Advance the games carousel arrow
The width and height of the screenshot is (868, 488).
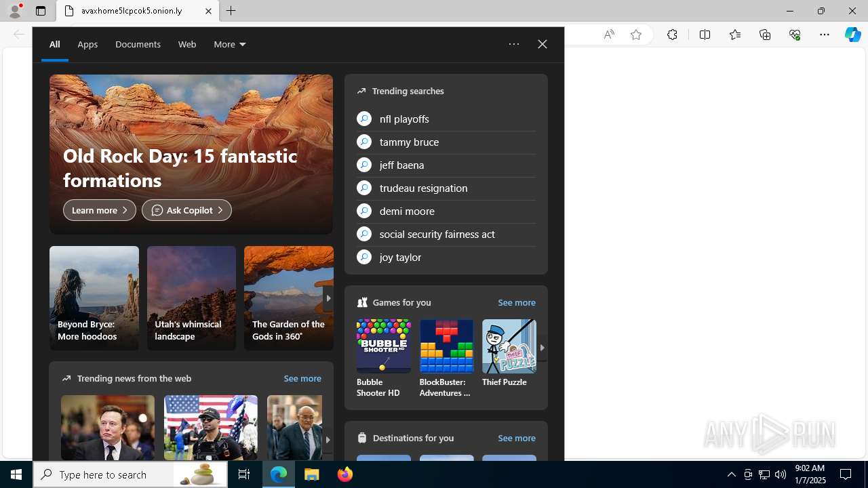point(542,348)
